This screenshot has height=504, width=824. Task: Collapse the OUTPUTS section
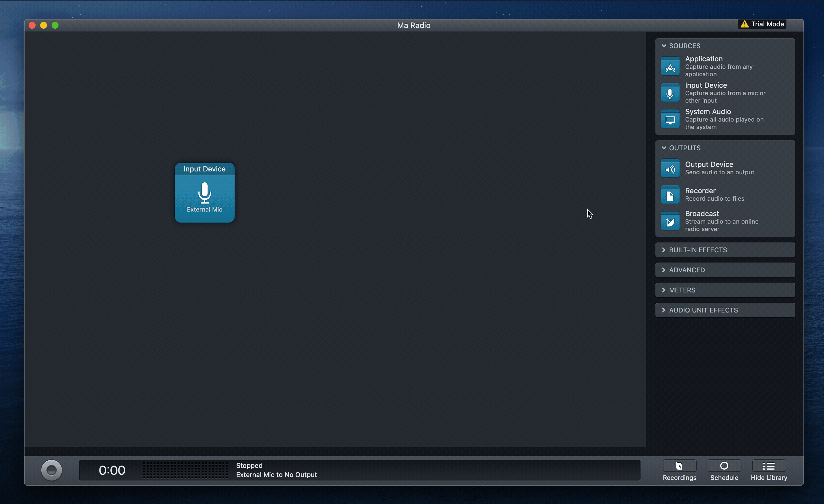click(664, 148)
